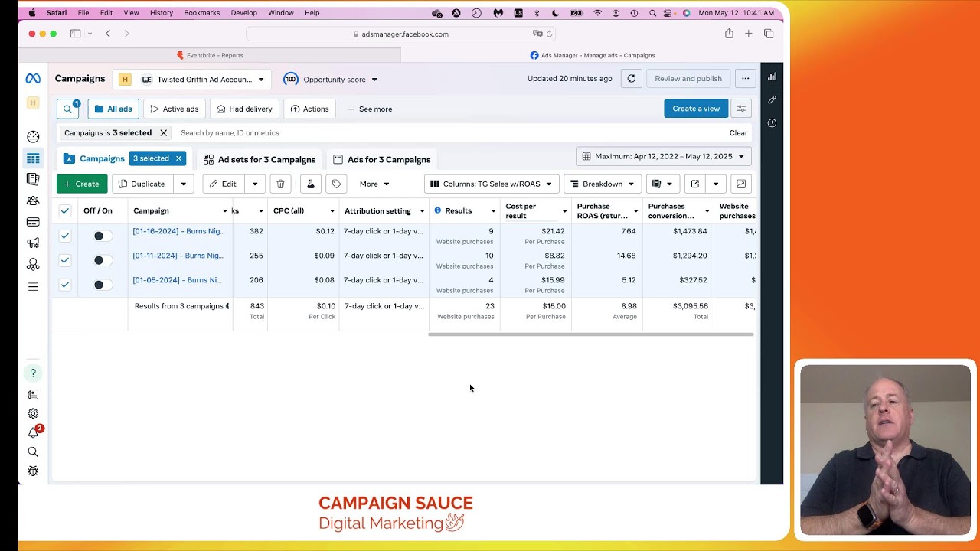
Task: Click the export share icon
Action: pos(694,184)
